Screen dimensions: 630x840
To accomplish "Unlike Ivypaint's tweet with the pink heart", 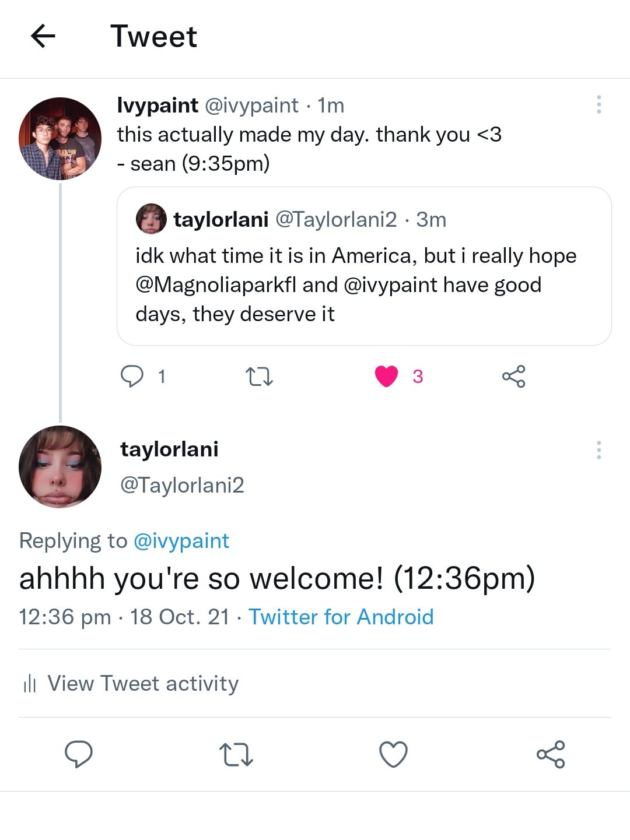I will pos(386,376).
